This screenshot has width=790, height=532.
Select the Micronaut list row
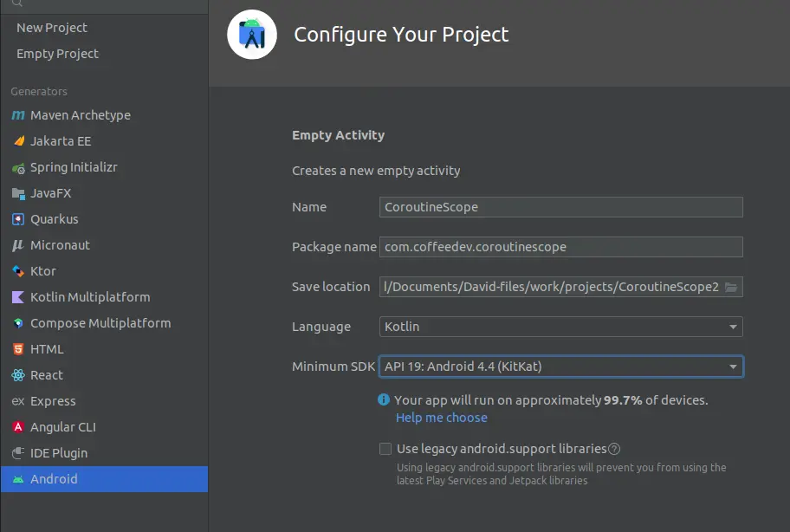[104, 245]
